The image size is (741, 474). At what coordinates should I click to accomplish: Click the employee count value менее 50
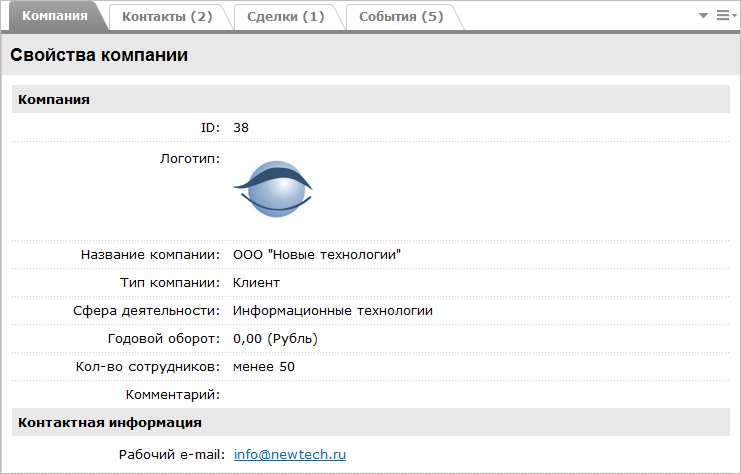263,367
